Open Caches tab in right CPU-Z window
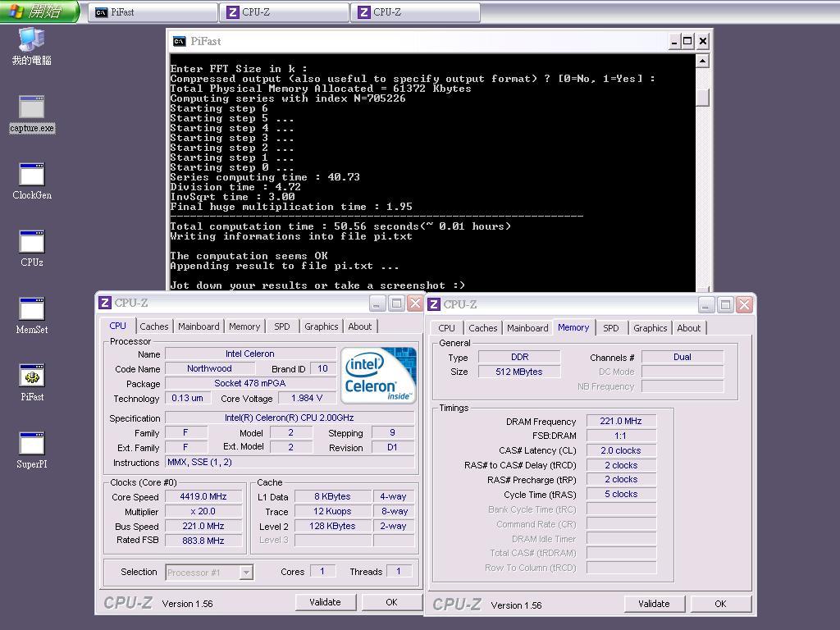Image resolution: width=840 pixels, height=630 pixels. coord(482,328)
